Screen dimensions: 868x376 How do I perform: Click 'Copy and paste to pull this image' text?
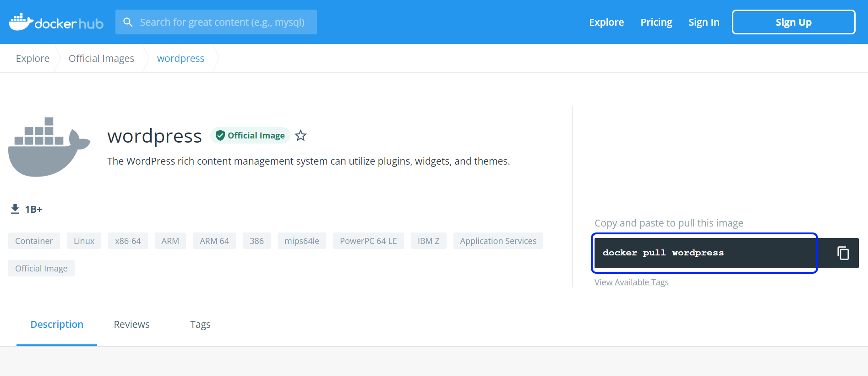(x=669, y=223)
